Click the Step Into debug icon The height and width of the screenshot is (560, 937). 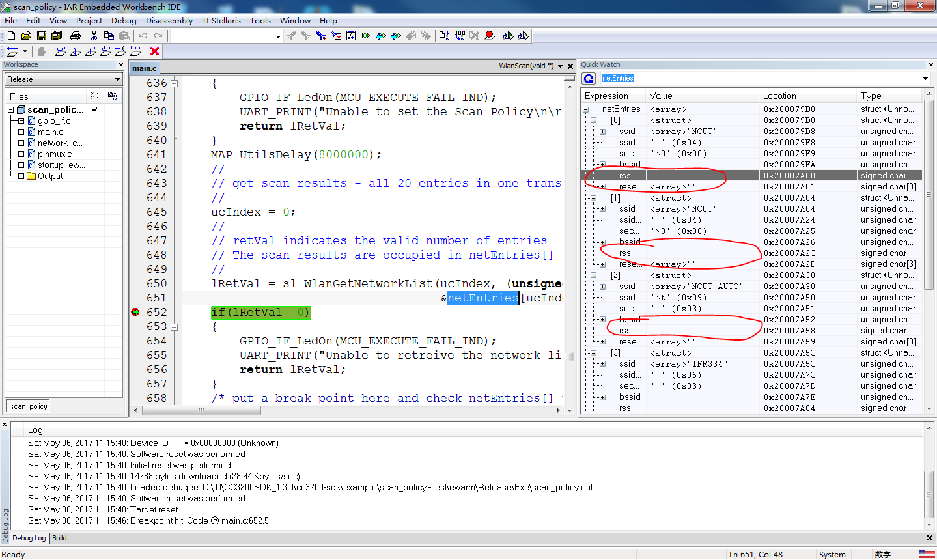(76, 51)
